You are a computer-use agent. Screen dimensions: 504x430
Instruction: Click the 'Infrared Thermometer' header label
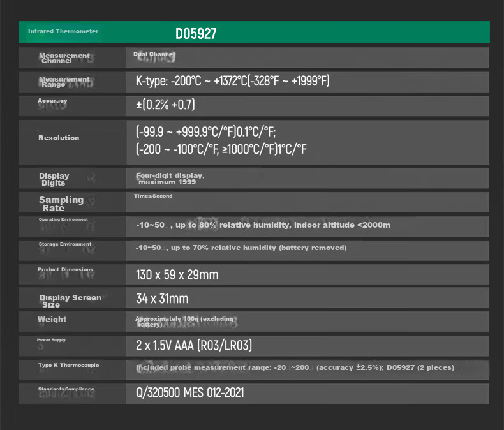tap(63, 31)
